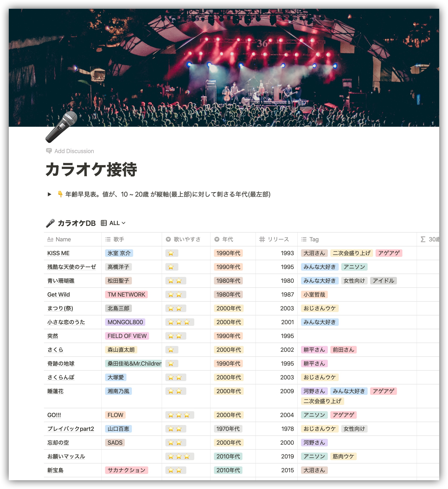The image size is (448, 489).
Task: Open the お願いマッスル page
Action: click(x=66, y=457)
